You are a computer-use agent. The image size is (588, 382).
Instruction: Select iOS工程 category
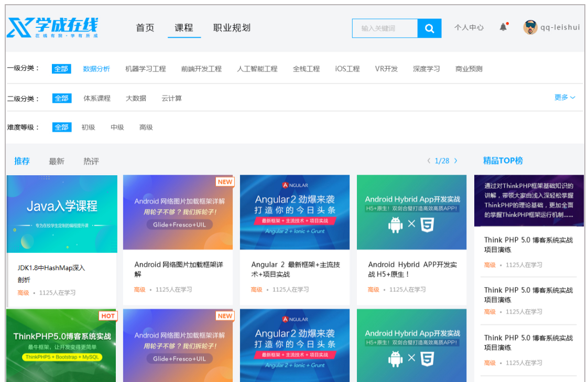[347, 69]
